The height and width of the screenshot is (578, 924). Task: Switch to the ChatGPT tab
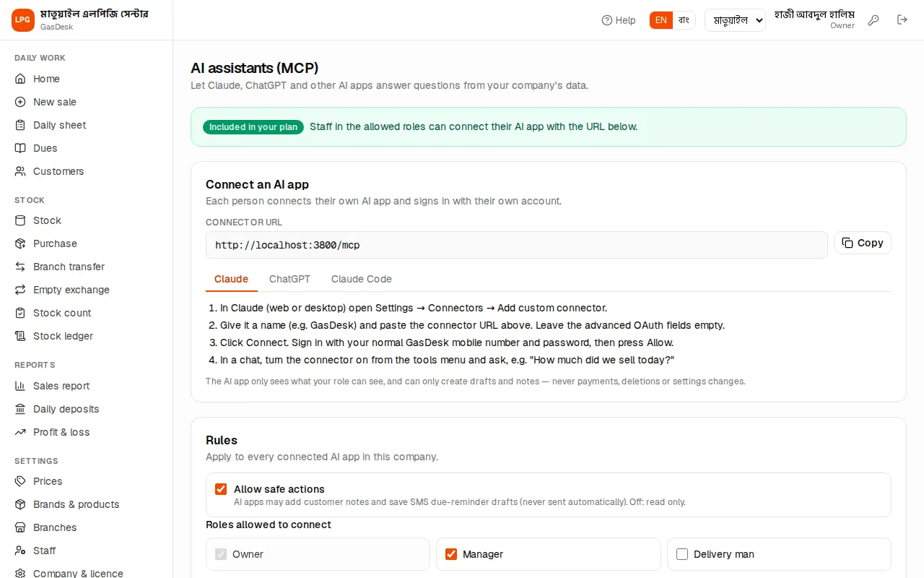coord(289,279)
